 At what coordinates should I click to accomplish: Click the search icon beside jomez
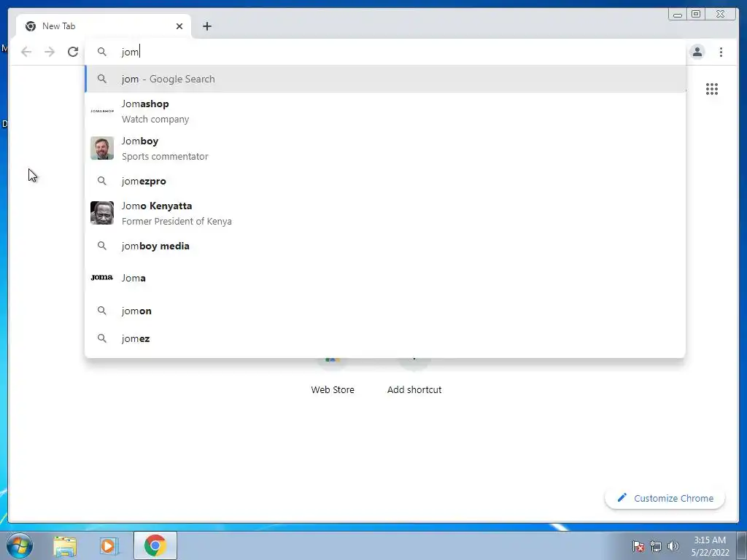(102, 338)
